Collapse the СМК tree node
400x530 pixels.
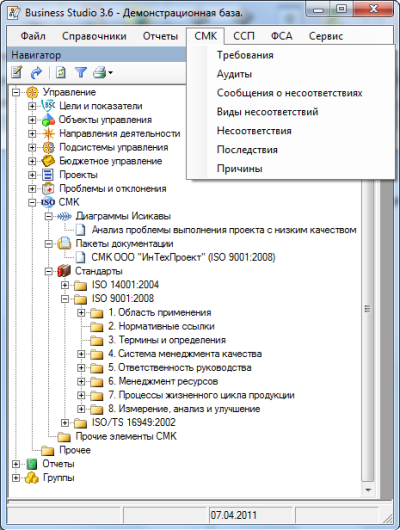[x=32, y=202]
